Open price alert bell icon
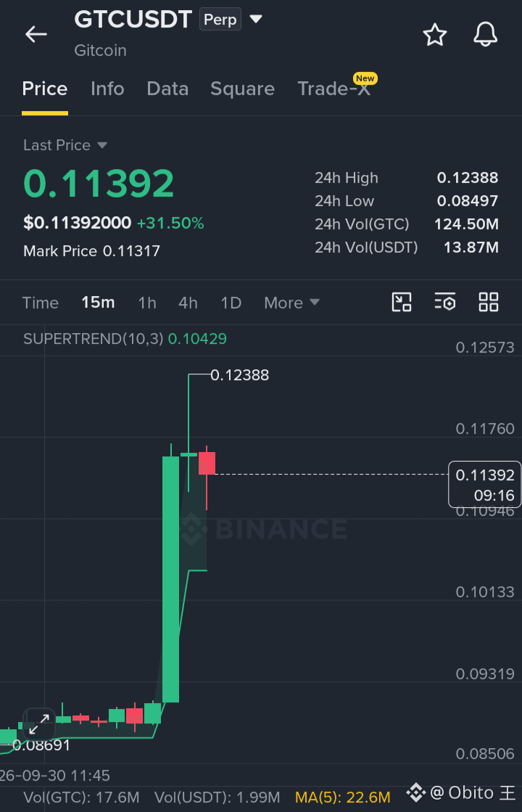 pyautogui.click(x=485, y=35)
